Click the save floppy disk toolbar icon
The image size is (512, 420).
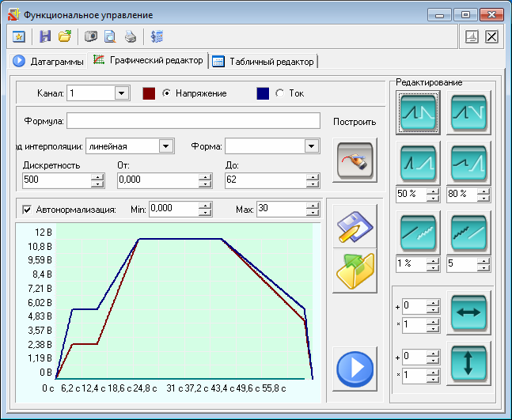point(45,36)
